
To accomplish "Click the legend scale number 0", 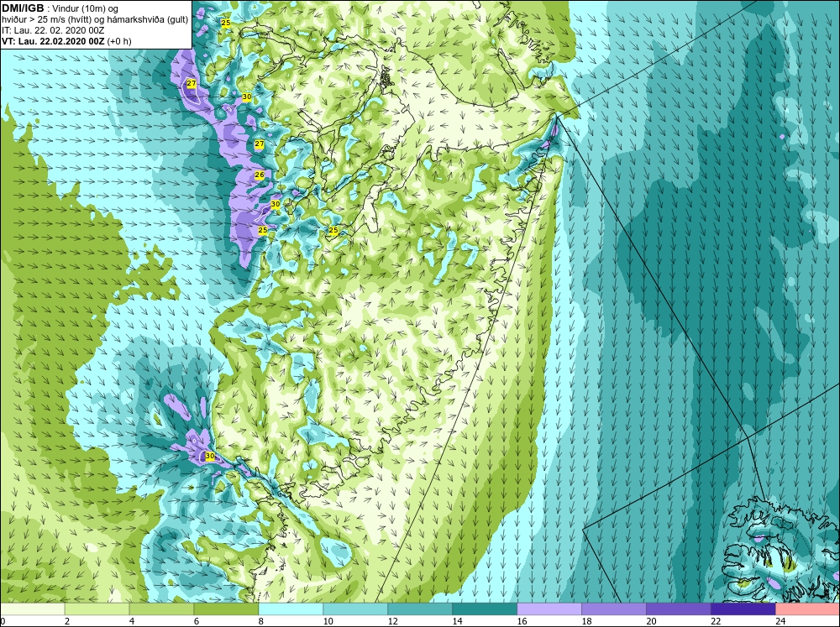I will tap(3, 621).
